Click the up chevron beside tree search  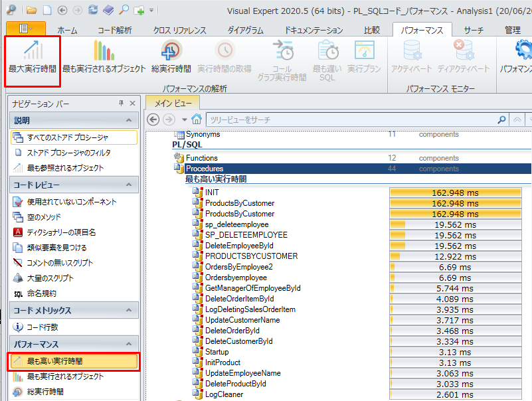(517, 120)
